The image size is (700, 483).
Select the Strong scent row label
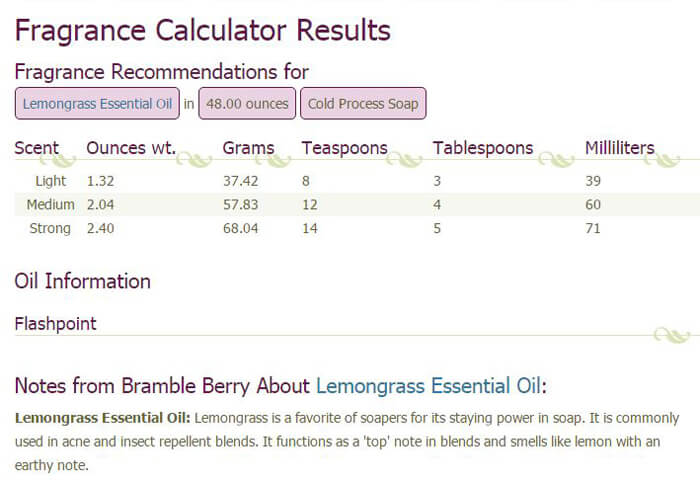tap(51, 228)
